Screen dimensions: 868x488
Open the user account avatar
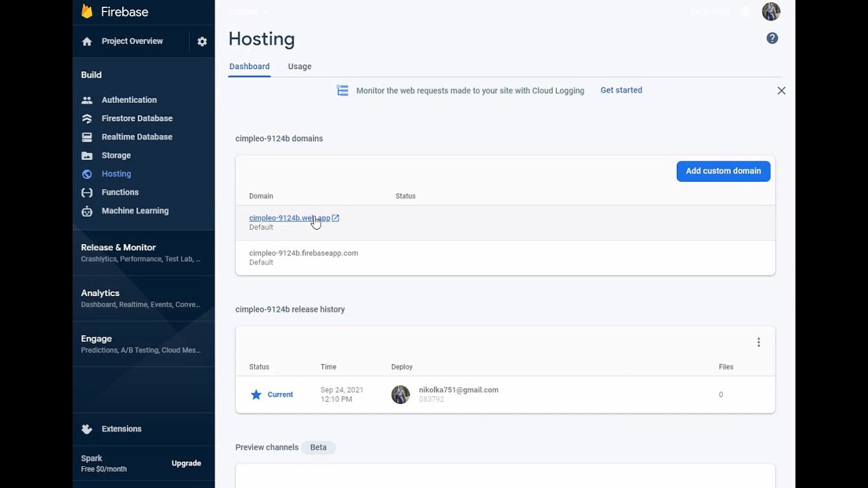(x=771, y=12)
